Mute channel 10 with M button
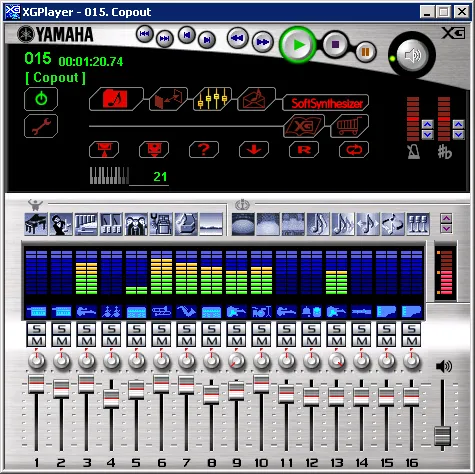This screenshot has height=474, width=475. point(261,341)
